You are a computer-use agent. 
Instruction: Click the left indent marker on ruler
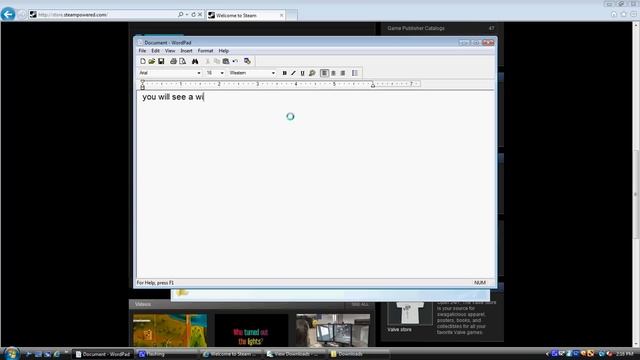coord(142,87)
